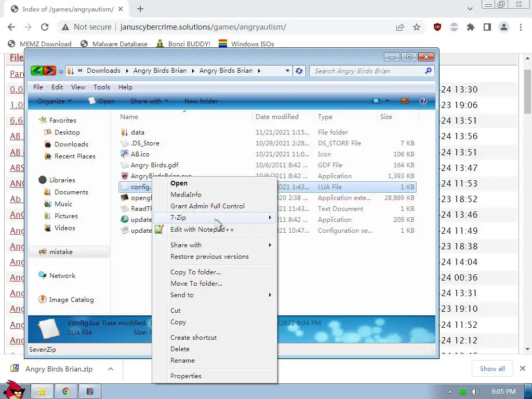Viewport: 532px width, 399px height.
Task: Open the Tools menu in Explorer
Action: [102, 87]
